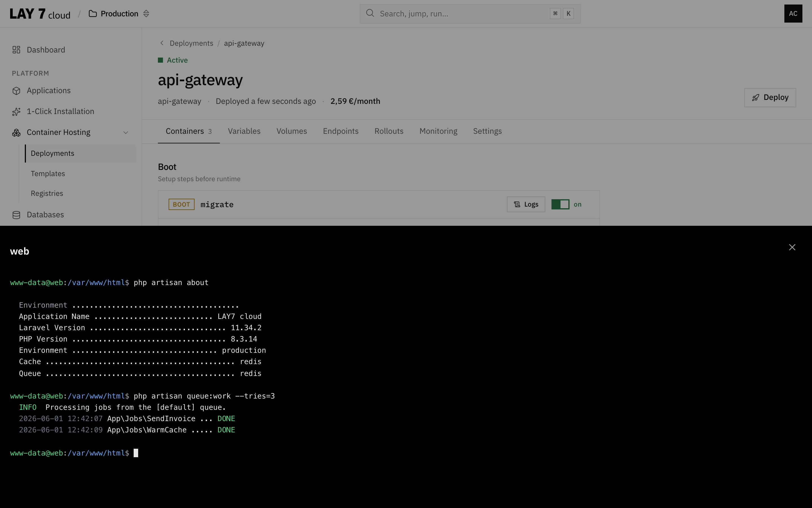This screenshot has width=812, height=508.
Task: Go to the Rollouts tab
Action: pyautogui.click(x=389, y=131)
